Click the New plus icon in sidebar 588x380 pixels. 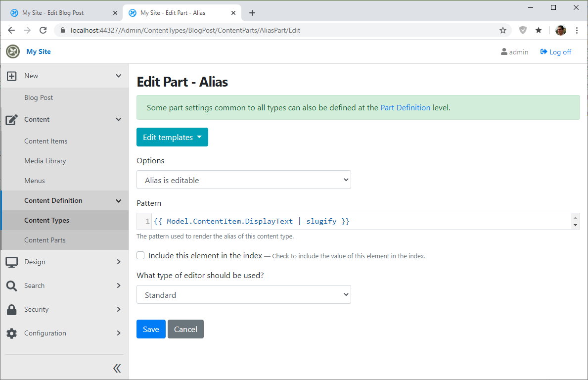coord(12,76)
